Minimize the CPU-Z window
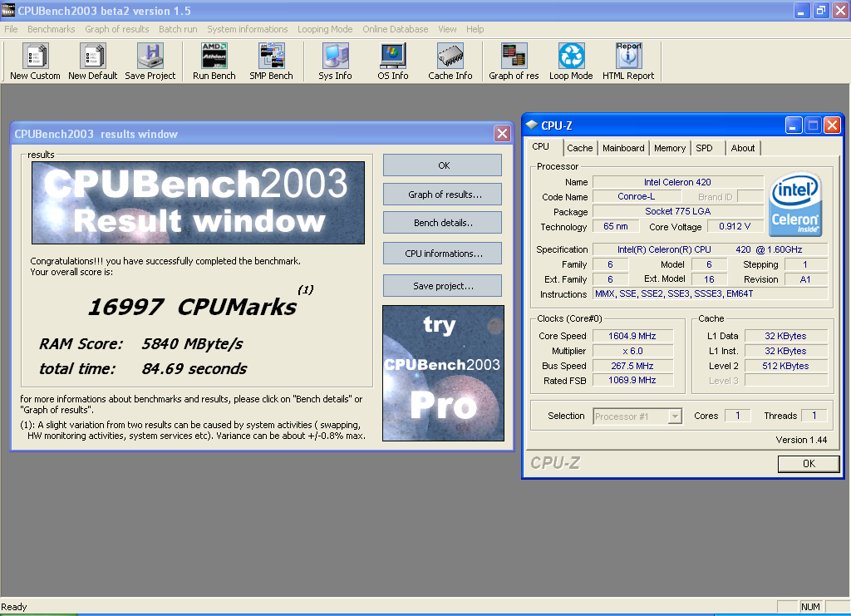851x616 pixels. [x=794, y=126]
